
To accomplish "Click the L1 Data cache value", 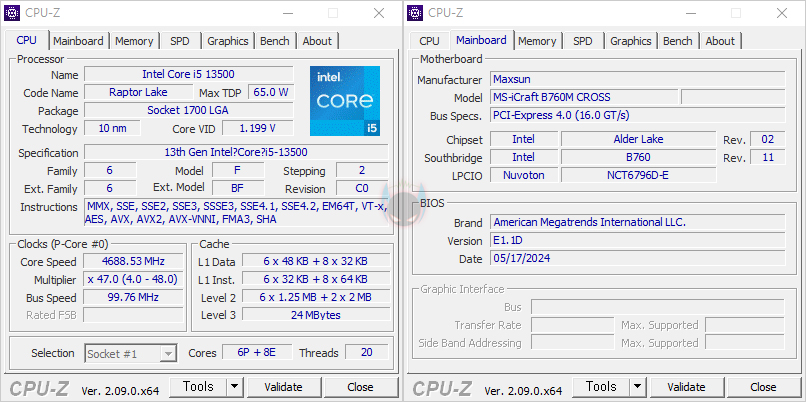I will point(316,261).
